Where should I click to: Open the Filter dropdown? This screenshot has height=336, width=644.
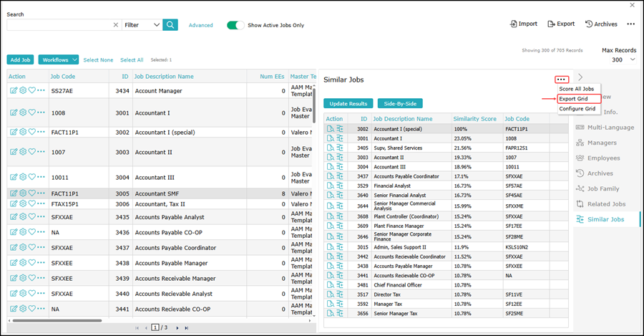(141, 25)
